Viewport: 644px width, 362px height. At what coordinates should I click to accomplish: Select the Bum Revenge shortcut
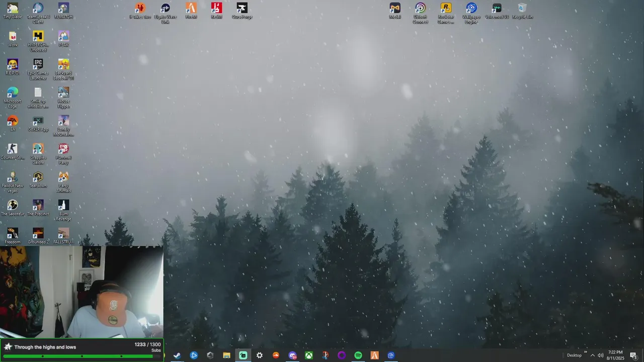[x=63, y=210]
